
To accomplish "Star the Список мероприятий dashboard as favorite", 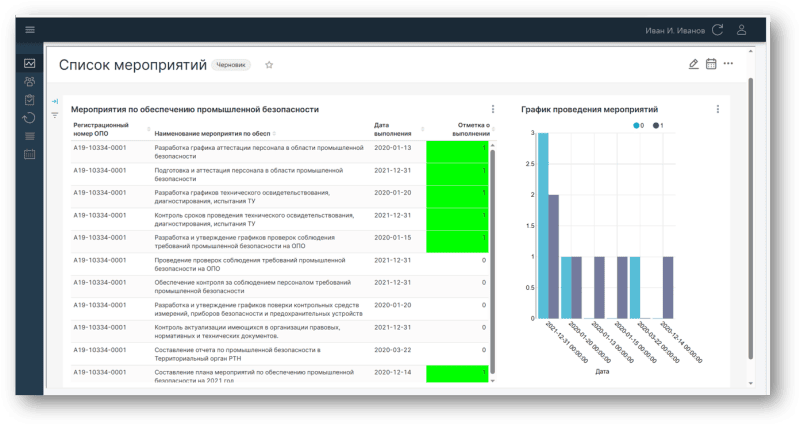I will (269, 65).
